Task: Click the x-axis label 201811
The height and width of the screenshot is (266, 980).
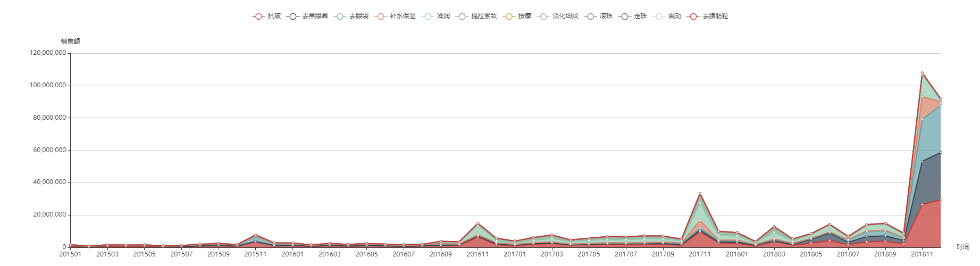Action: [922, 254]
